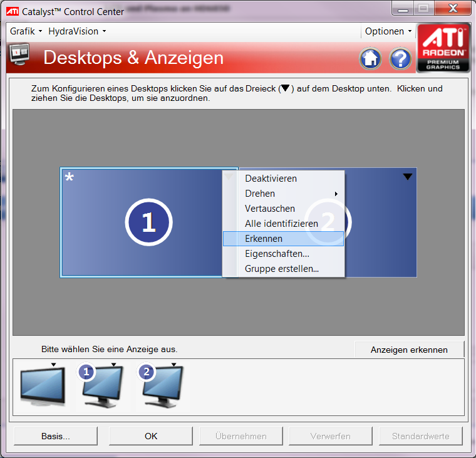Image resolution: width=476 pixels, height=458 pixels.
Task: Choose Deaktivieren from the context menu
Action: [283, 179]
